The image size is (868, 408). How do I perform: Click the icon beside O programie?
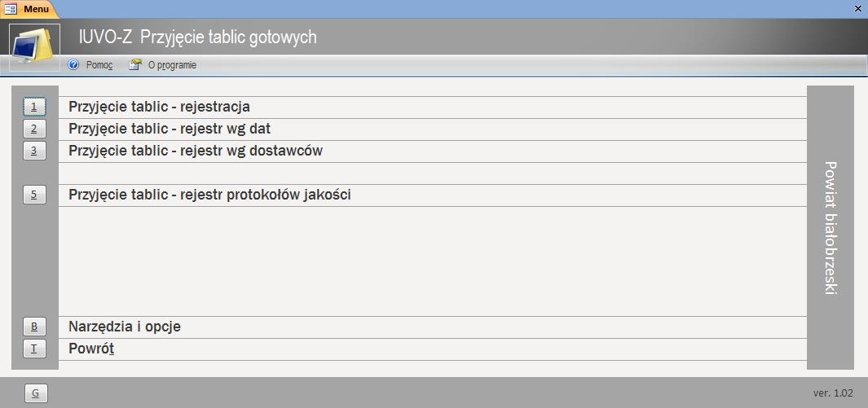coord(135,65)
